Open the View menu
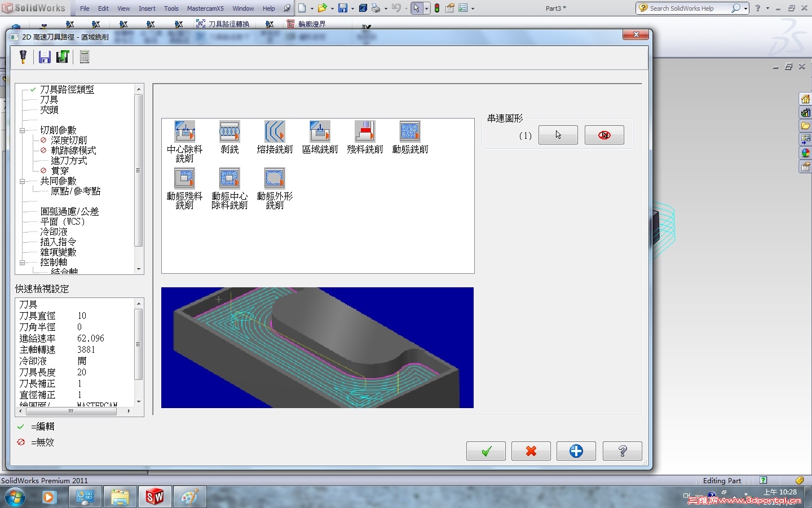812x508 pixels. pos(123,8)
